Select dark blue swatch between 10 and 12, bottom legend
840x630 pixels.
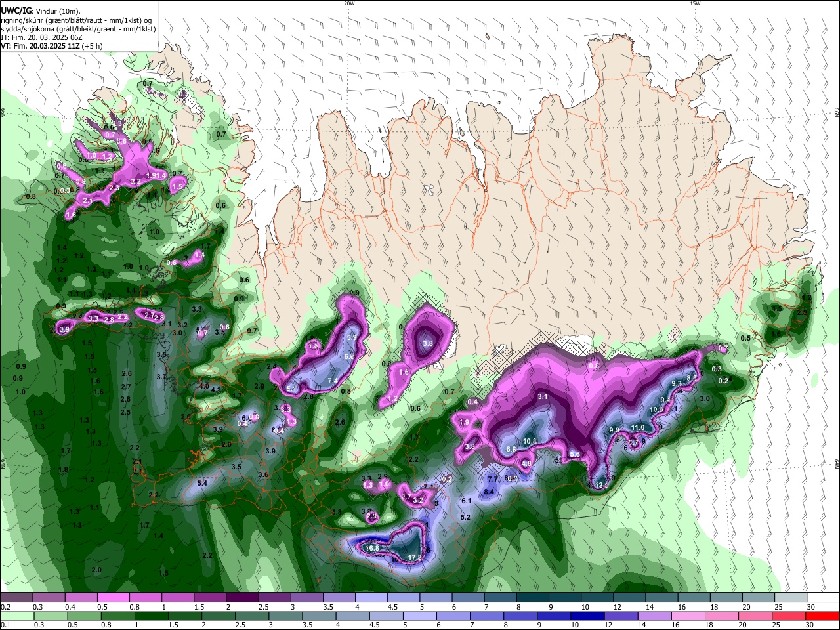tap(586, 616)
